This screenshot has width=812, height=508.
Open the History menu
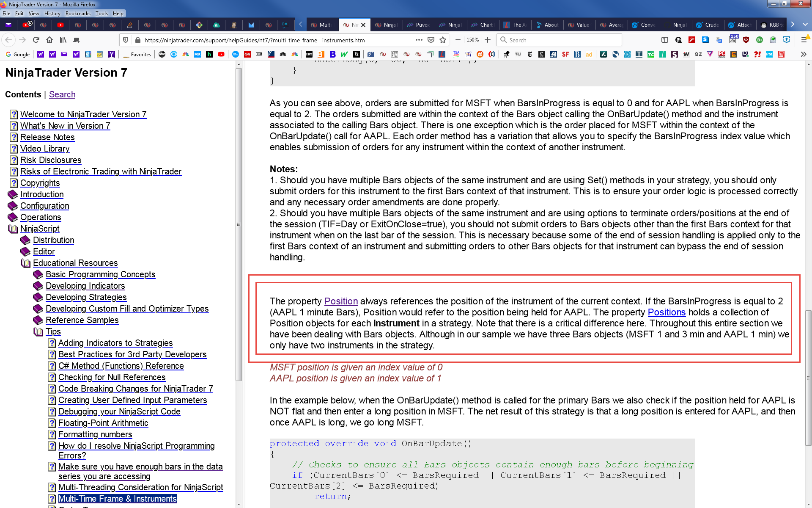click(52, 14)
